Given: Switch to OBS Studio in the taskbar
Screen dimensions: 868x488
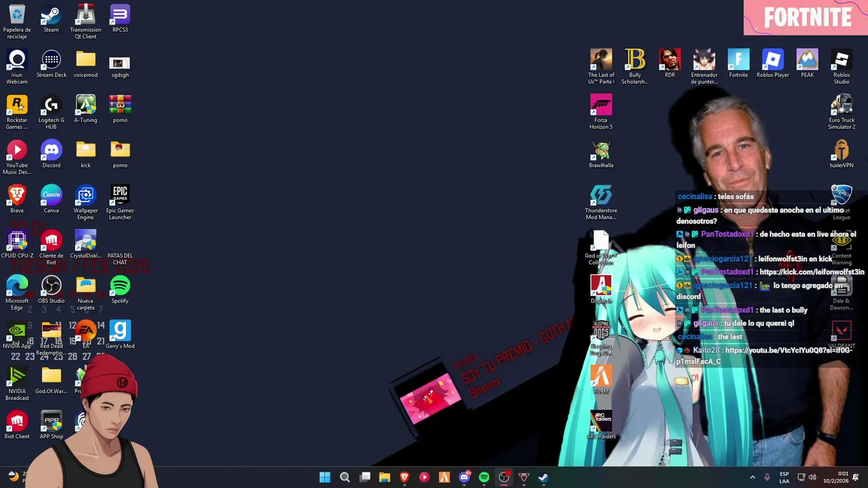Looking at the screenshot, I should click(504, 477).
